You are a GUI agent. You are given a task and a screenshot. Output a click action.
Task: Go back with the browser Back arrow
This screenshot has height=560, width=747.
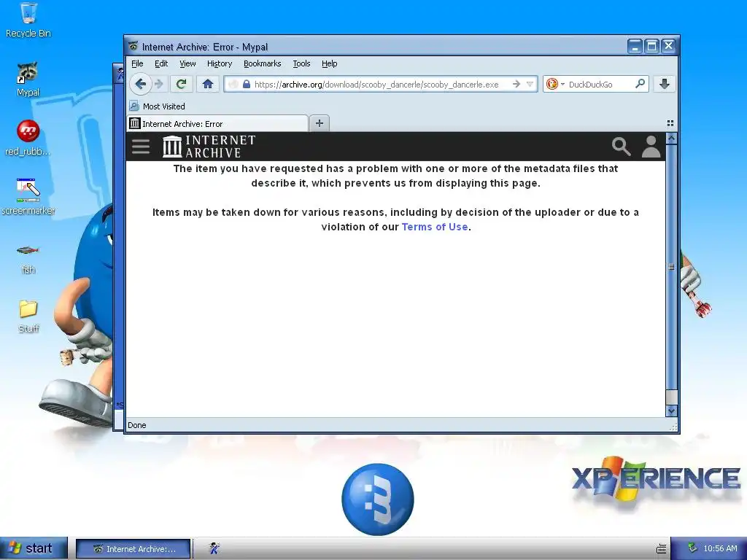(141, 85)
